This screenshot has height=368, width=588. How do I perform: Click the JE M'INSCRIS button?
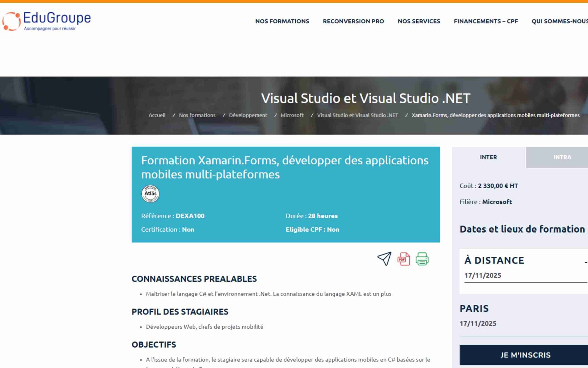click(524, 355)
